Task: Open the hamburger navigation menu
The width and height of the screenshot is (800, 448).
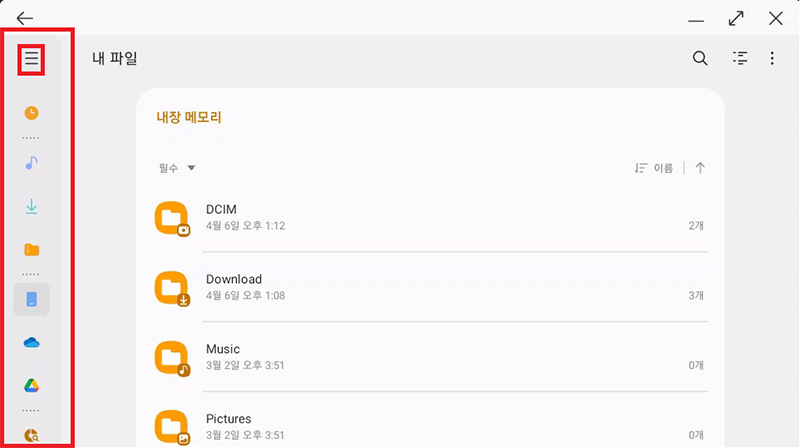Action: (x=32, y=60)
